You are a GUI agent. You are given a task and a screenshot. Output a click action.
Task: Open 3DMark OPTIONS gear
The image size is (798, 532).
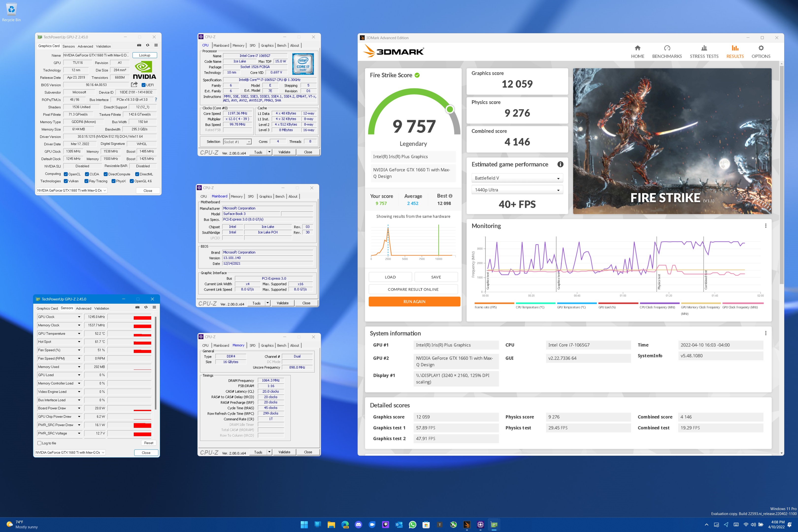(x=761, y=52)
